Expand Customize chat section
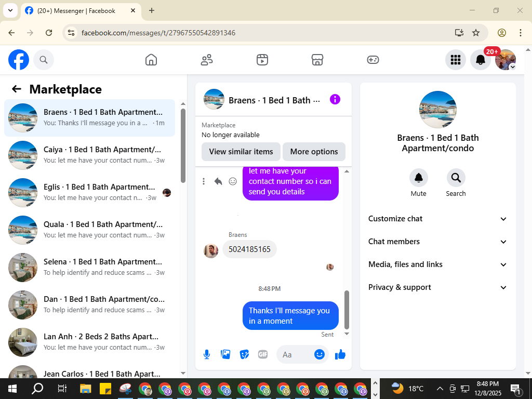The image size is (532, 399). (437, 219)
